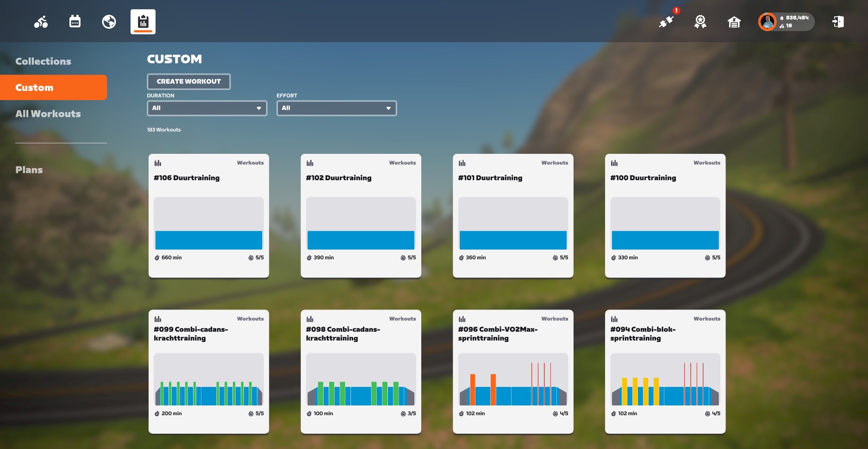The image size is (868, 449).
Task: Open the #106 Duurtraining workout title
Action: coord(187,178)
